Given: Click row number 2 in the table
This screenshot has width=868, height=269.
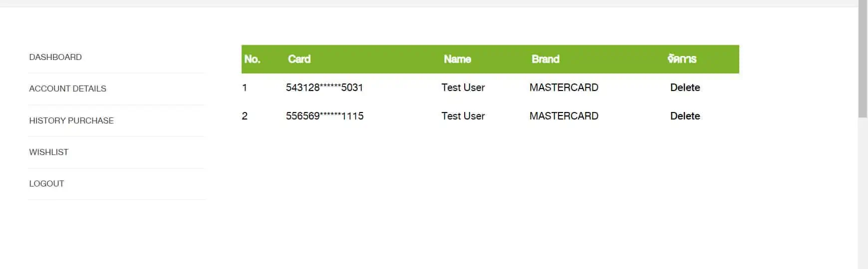Looking at the screenshot, I should point(245,116).
